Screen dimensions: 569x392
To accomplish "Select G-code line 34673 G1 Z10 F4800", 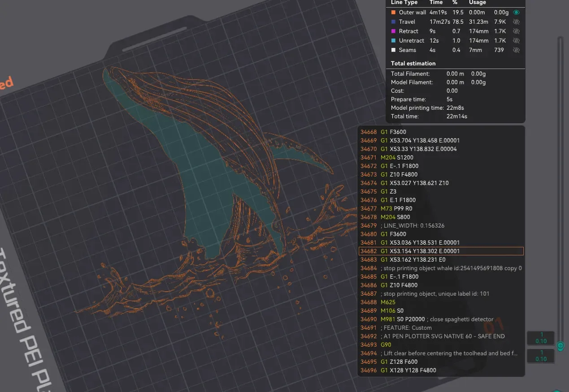I will tap(441, 175).
